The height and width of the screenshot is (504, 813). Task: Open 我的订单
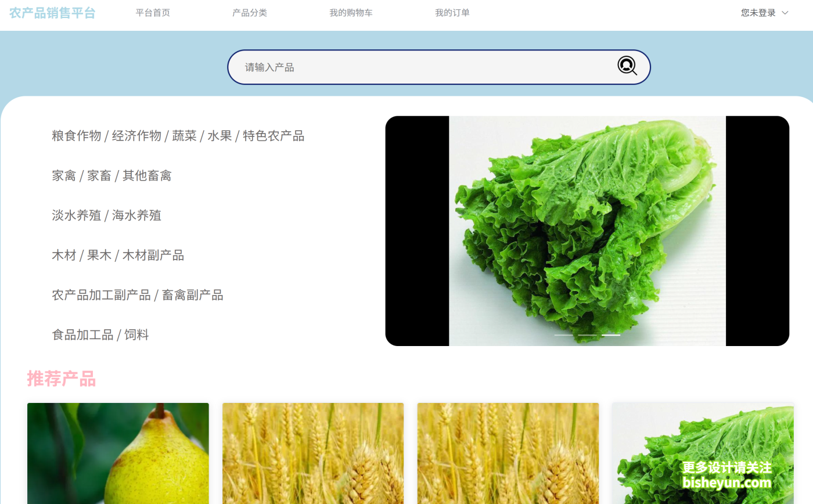click(452, 12)
